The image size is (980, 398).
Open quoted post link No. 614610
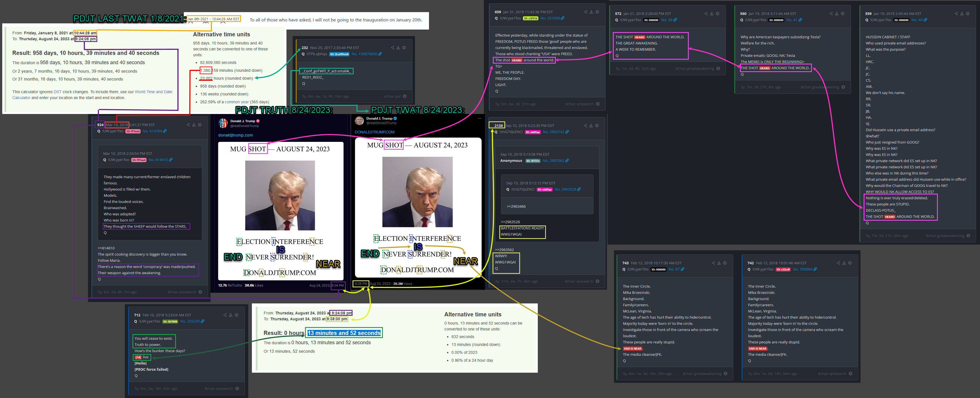click(161, 160)
